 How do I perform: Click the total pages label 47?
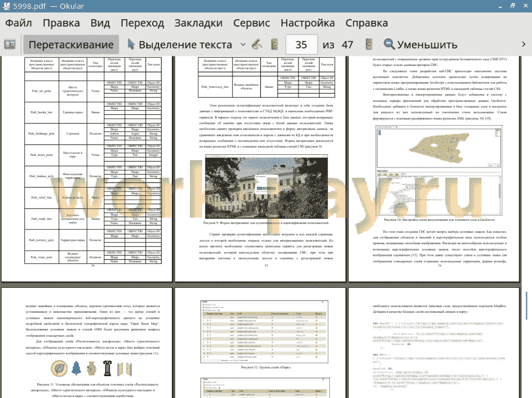[347, 45]
